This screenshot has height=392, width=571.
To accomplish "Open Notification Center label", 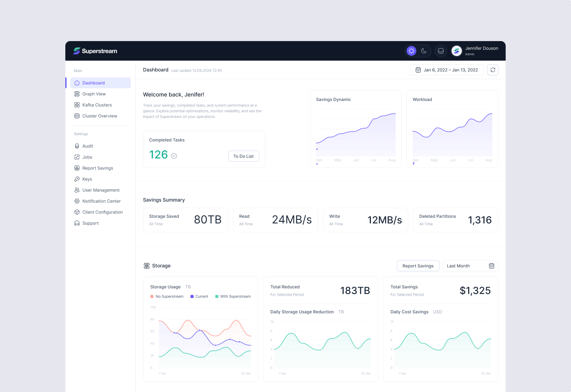I will [102, 201].
